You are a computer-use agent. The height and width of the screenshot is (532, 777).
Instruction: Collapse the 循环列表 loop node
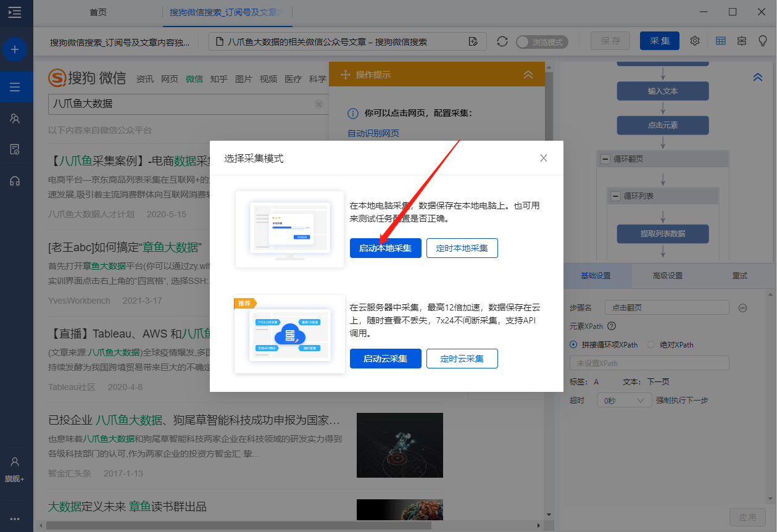click(615, 196)
